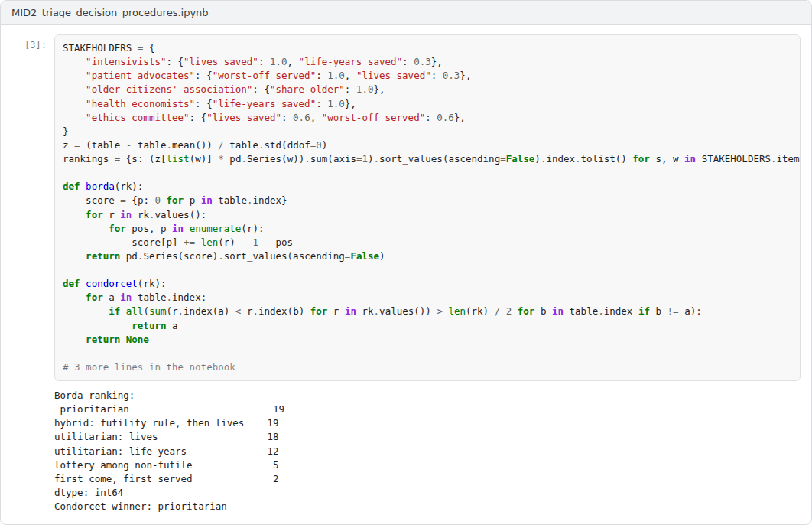This screenshot has height=525, width=812.
Task: Click the z = (table - table.mean()) line
Action: point(195,145)
